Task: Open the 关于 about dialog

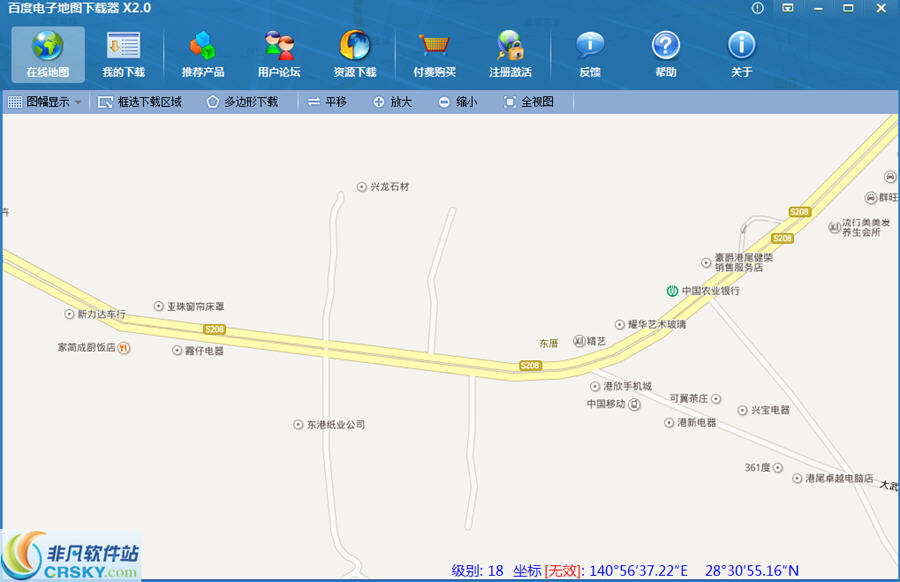Action: 742,55
